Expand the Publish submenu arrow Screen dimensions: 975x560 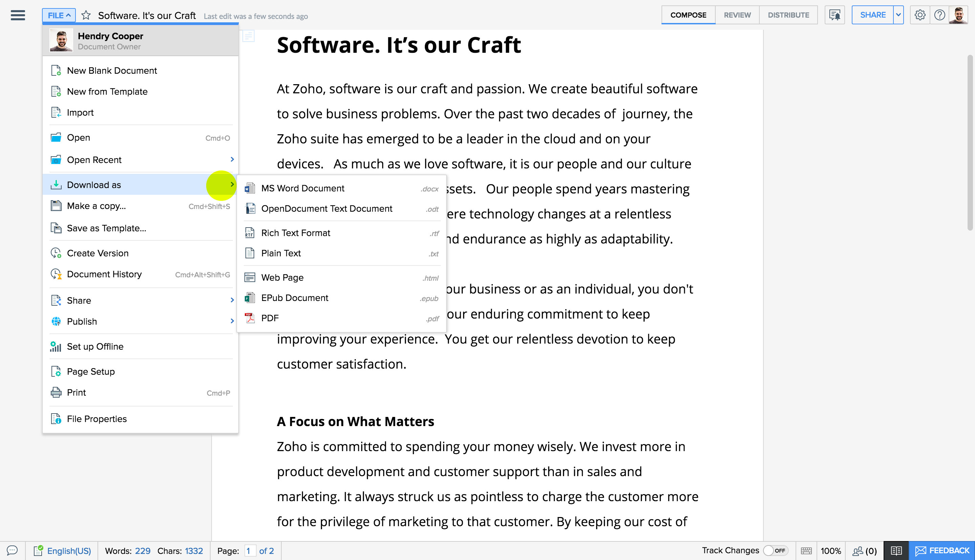coord(232,321)
